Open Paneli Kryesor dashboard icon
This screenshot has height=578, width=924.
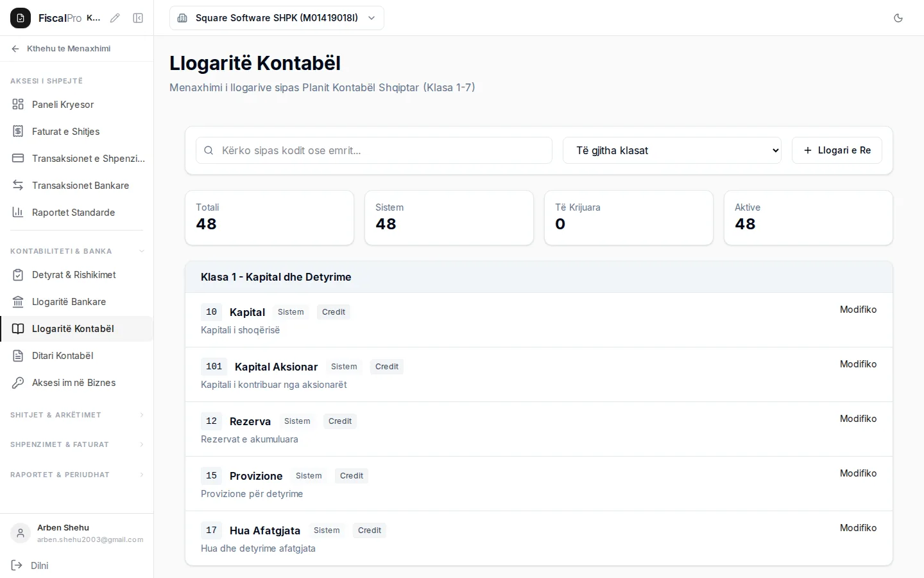click(x=18, y=104)
